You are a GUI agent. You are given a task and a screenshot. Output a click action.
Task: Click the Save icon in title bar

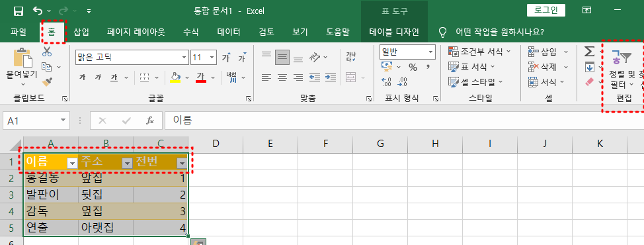click(x=19, y=11)
